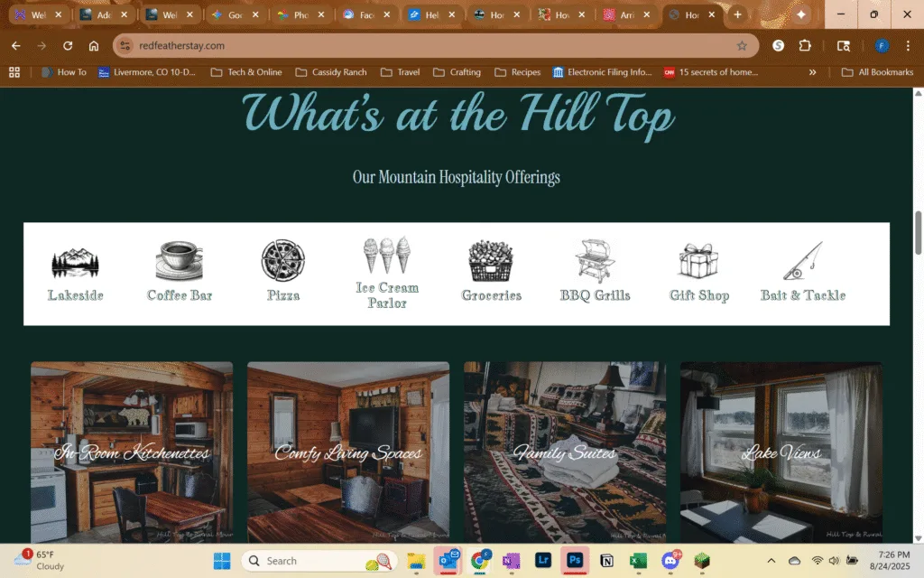Select the Ice Cream Parlor cones icon
The width and height of the screenshot is (924, 578).
[386, 256]
